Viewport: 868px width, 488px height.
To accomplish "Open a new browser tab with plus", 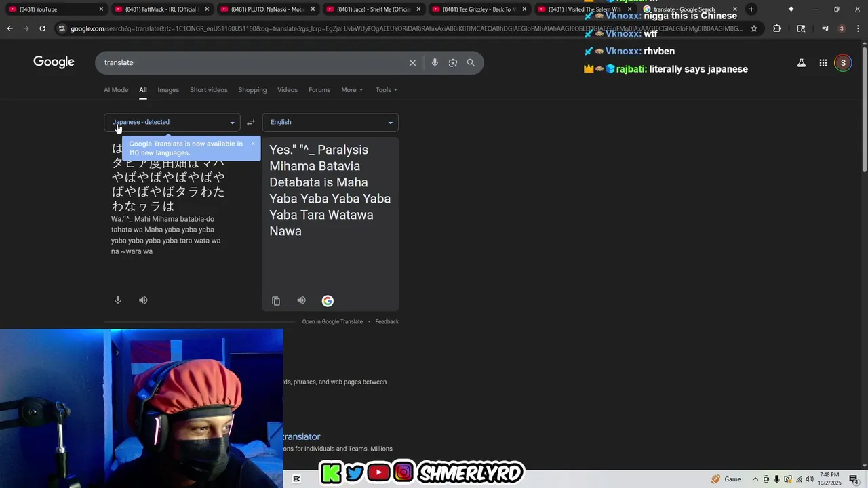I will pyautogui.click(x=751, y=9).
